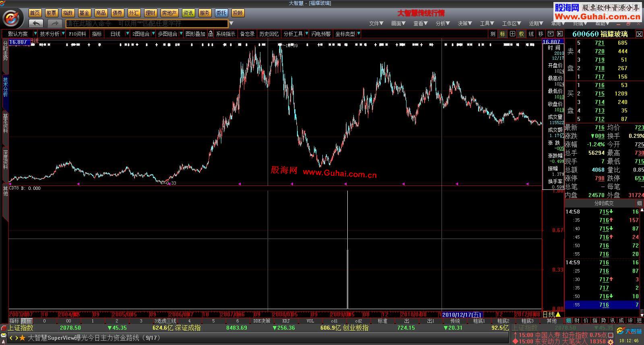Image resolution: width=644 pixels, height=345 pixels.
Task: Click the 投顾 advisor button
Action: tap(238, 13)
